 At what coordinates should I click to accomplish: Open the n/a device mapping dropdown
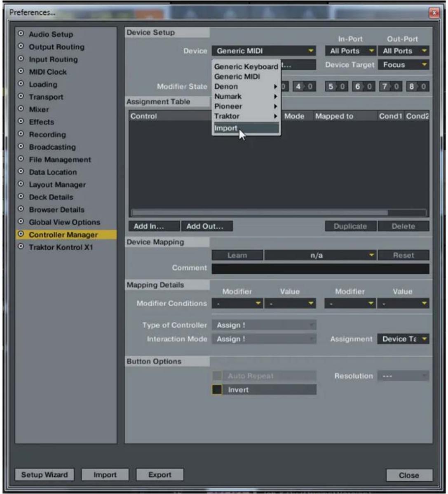(x=321, y=255)
